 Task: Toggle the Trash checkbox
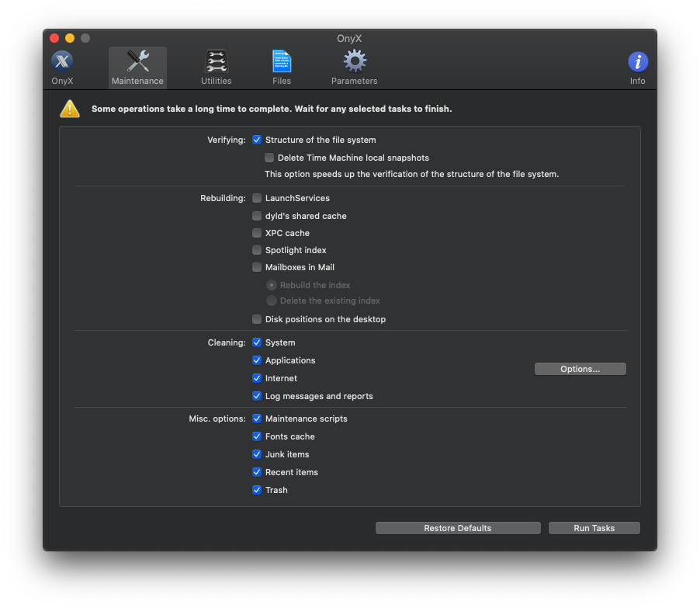[x=257, y=490]
